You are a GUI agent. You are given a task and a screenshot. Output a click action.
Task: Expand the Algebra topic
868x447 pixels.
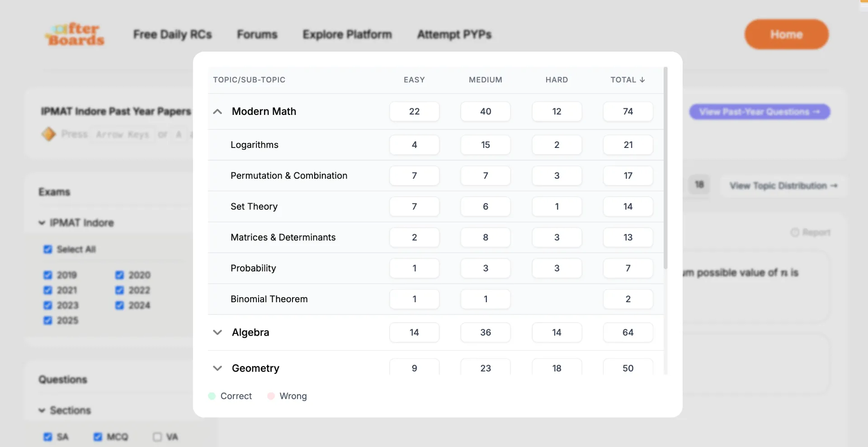[x=217, y=333]
